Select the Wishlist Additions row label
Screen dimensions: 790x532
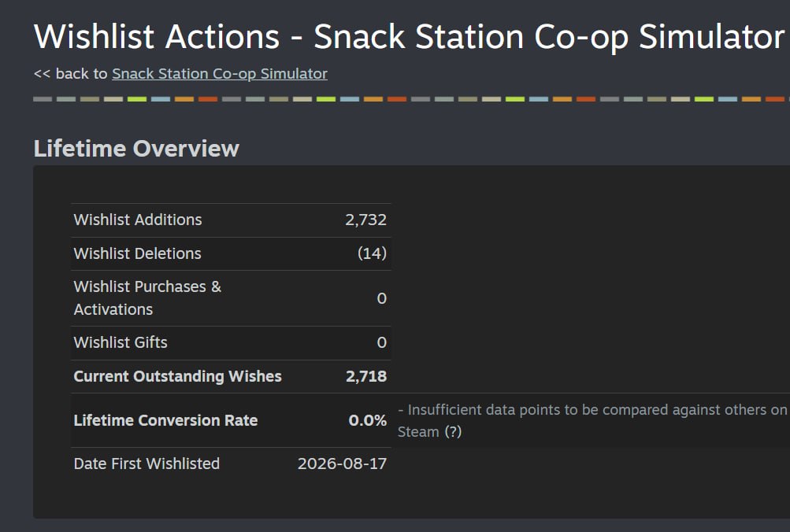pyautogui.click(x=138, y=220)
